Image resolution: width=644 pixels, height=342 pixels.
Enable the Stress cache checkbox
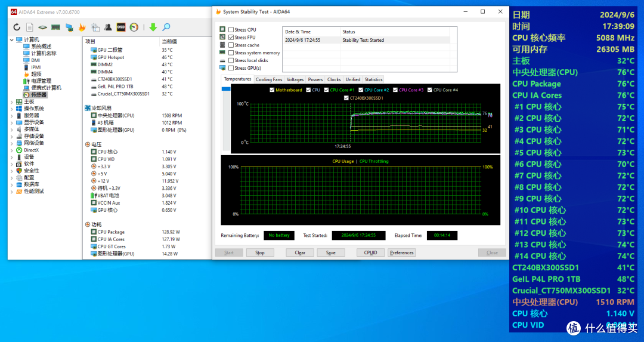click(231, 45)
